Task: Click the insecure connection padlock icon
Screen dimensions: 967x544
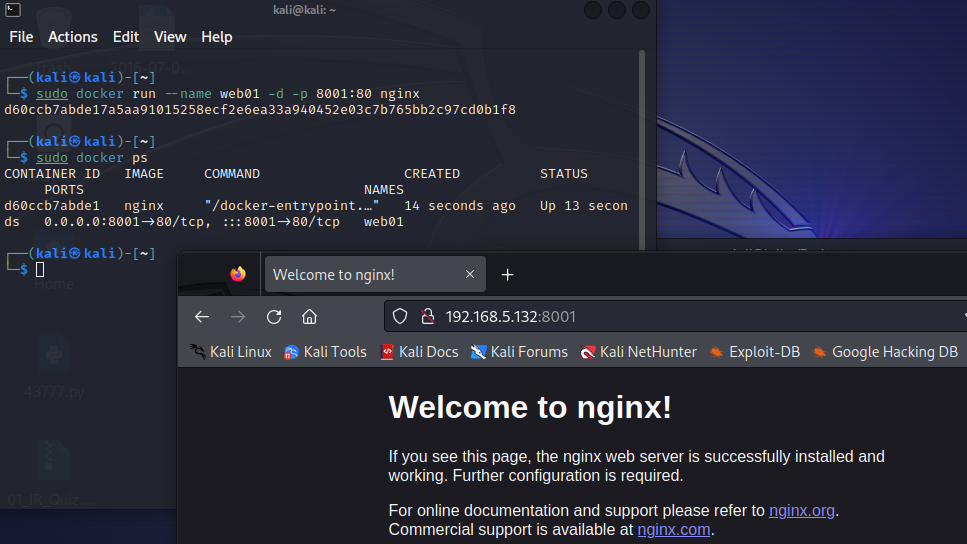Action: coord(427,316)
